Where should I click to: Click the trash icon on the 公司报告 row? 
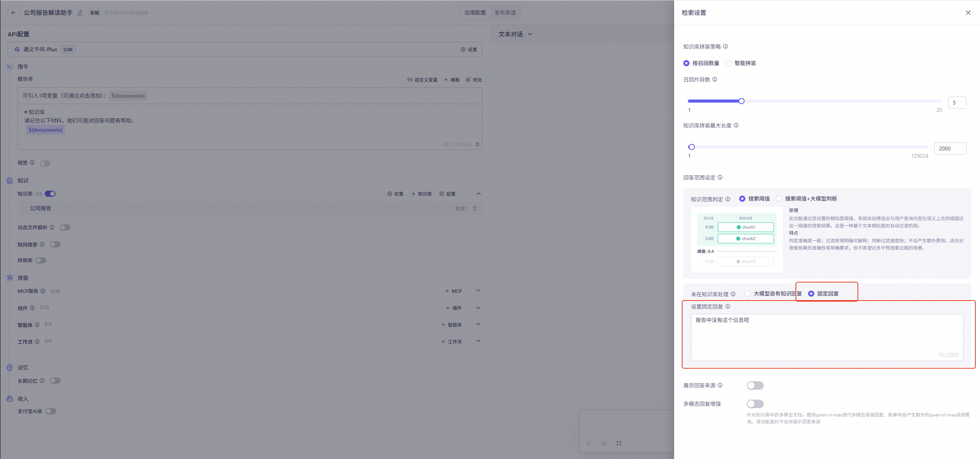475,208
